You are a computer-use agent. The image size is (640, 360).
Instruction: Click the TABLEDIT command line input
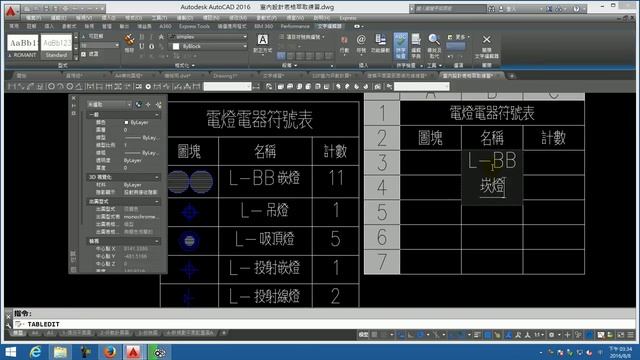323,324
